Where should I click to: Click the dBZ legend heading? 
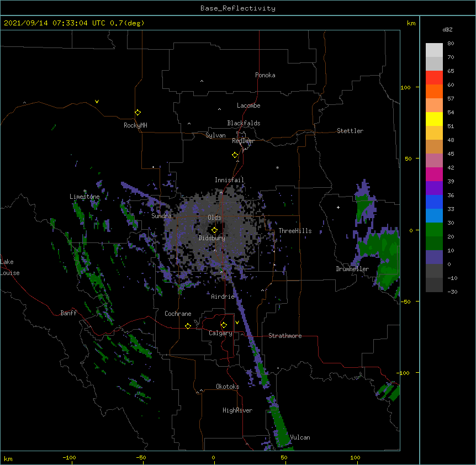447,30
